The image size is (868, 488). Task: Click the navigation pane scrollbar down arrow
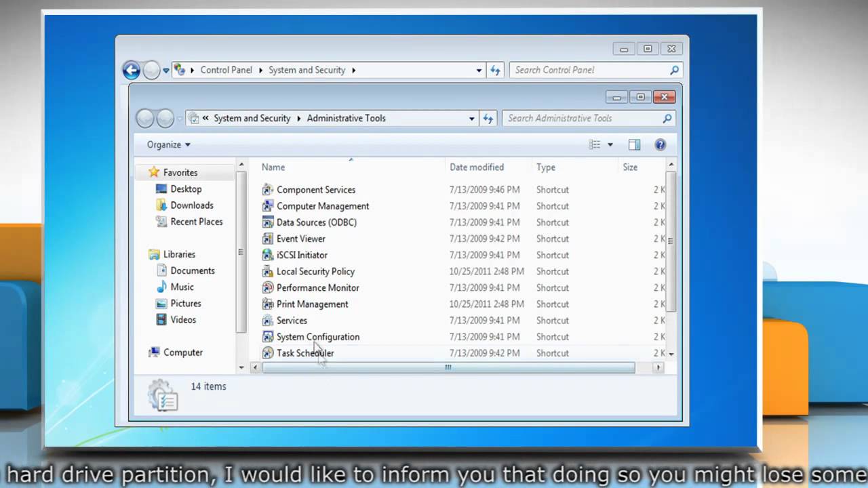241,367
